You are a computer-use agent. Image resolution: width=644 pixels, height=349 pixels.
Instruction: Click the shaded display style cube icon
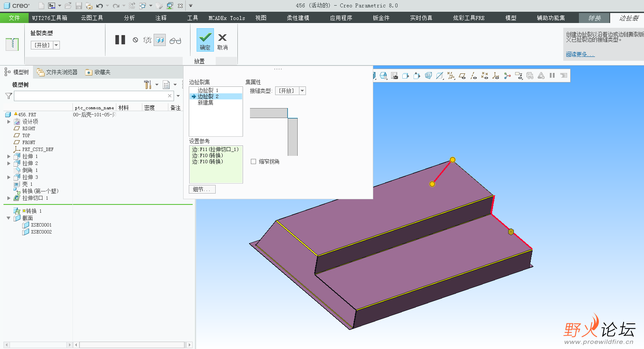[428, 76]
